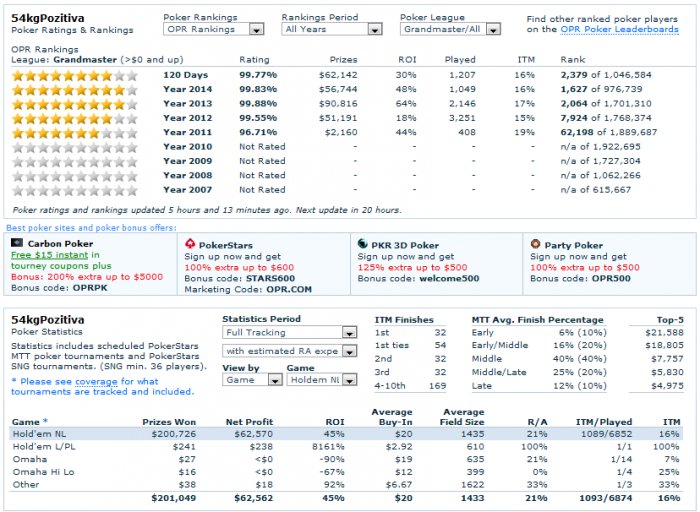Click the Year 2013 star rating row
This screenshot has height=512, width=700.
coord(75,104)
